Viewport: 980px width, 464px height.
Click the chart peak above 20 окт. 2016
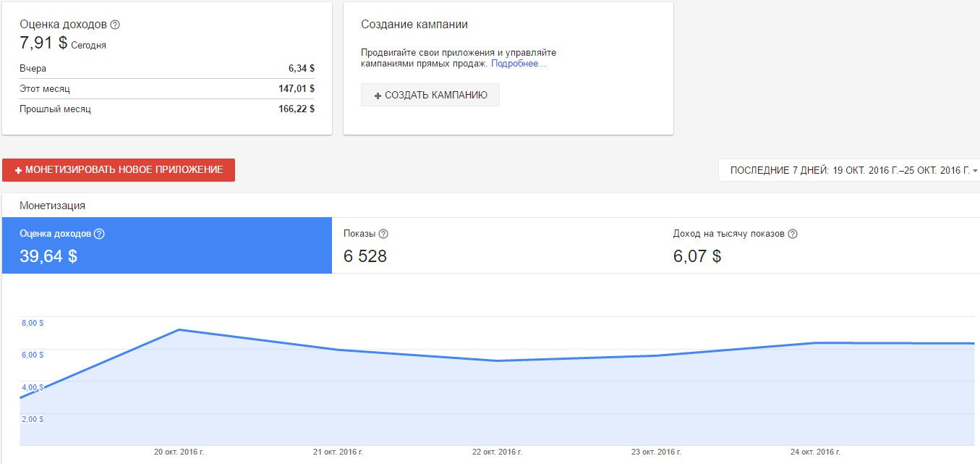point(179,330)
